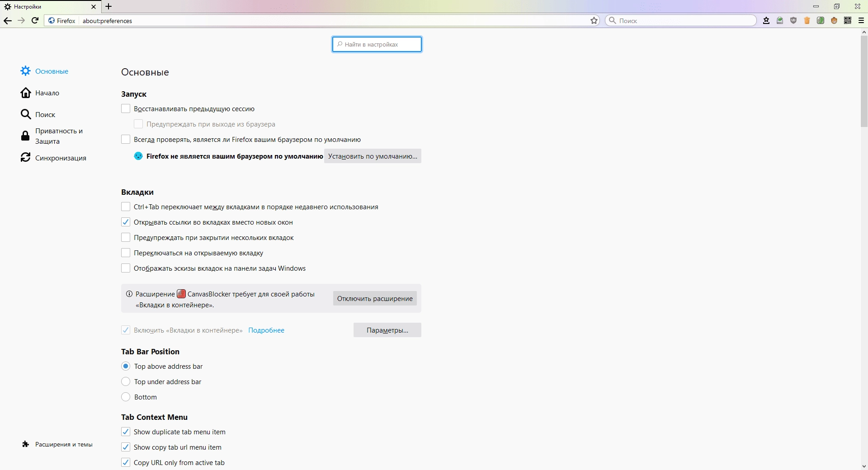Click the sad face default browser icon

[x=138, y=156]
